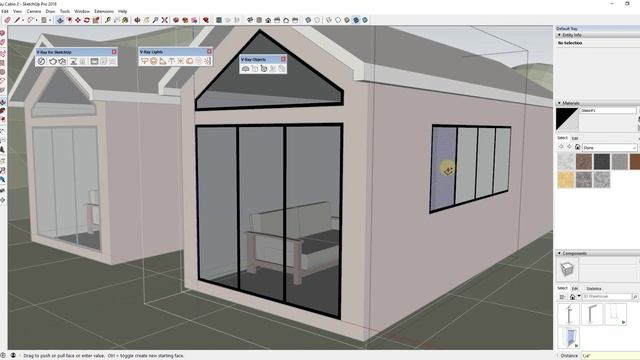
Task: Click V-Ray Render teapot icon
Action: click(x=53, y=61)
